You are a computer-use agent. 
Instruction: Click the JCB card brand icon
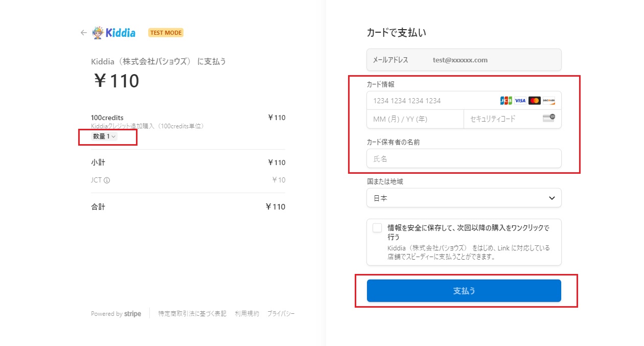point(506,101)
